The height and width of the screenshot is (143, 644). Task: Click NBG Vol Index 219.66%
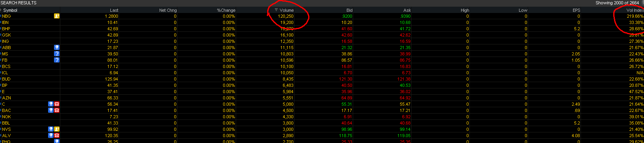point(635,16)
